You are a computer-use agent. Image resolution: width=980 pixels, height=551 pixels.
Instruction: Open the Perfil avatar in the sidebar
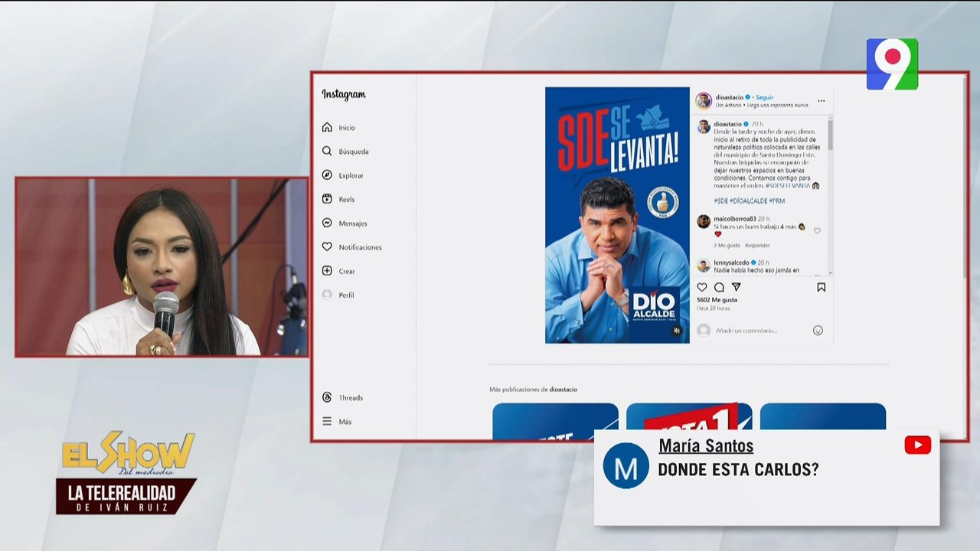(327, 295)
